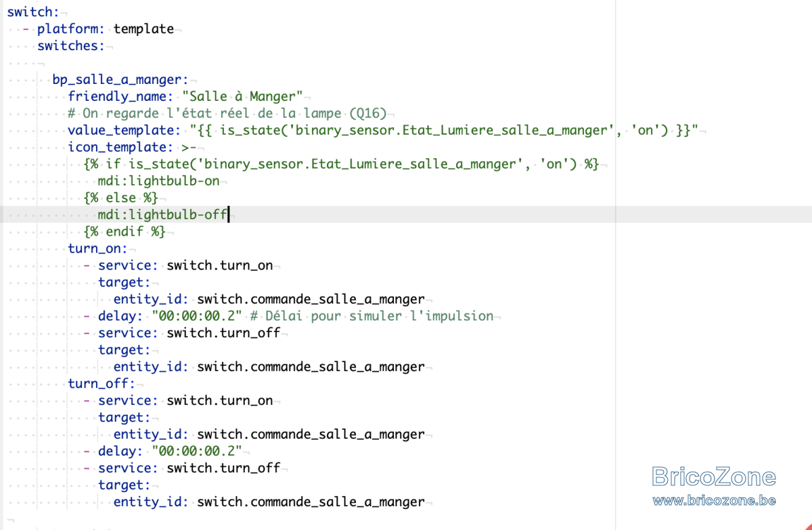812x530 pixels.
Task: Open the www.bricozone.be link
Action: 714,501
